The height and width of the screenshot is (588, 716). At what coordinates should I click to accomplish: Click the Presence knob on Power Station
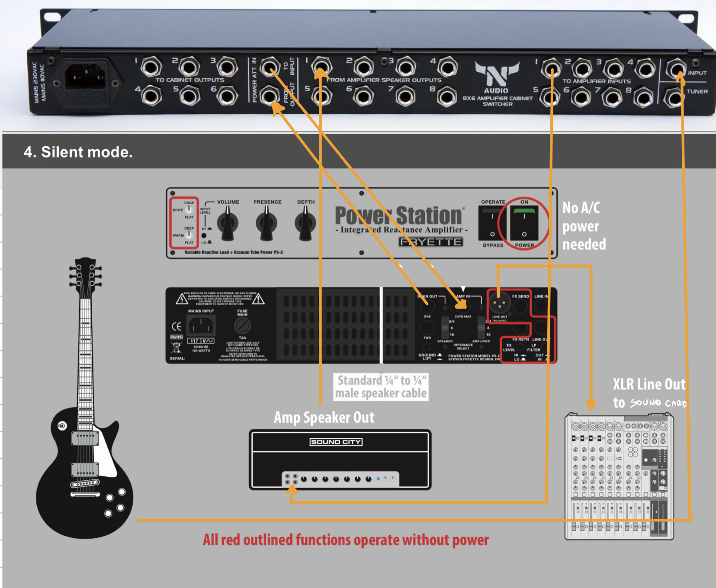pyautogui.click(x=266, y=223)
